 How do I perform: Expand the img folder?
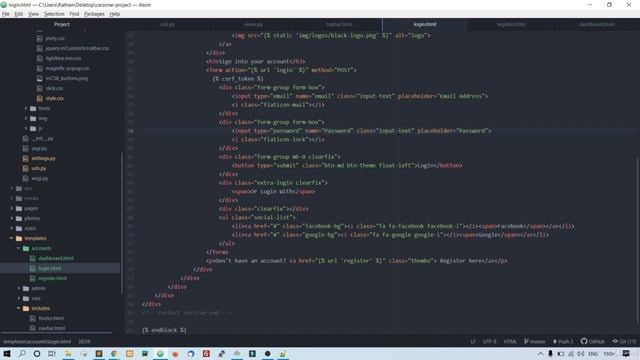coord(43,118)
